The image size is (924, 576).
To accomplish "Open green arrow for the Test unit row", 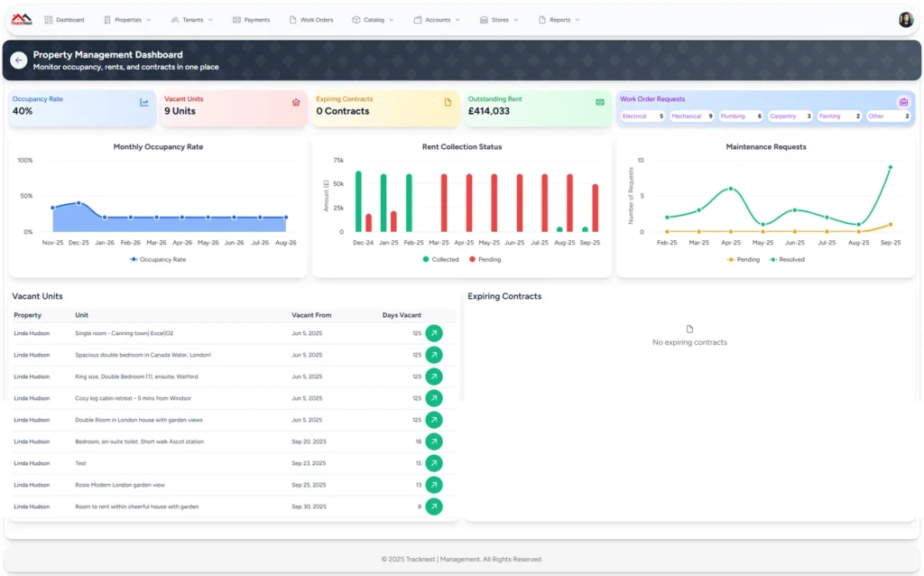I will point(434,463).
